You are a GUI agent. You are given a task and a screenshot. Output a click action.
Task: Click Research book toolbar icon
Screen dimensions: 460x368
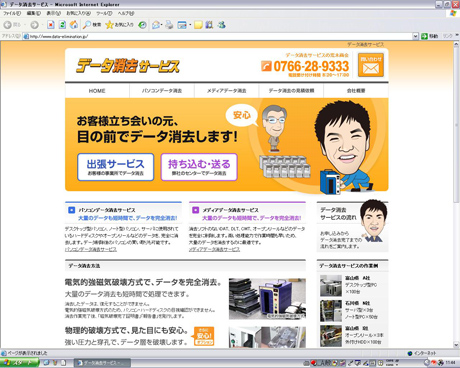(x=209, y=25)
